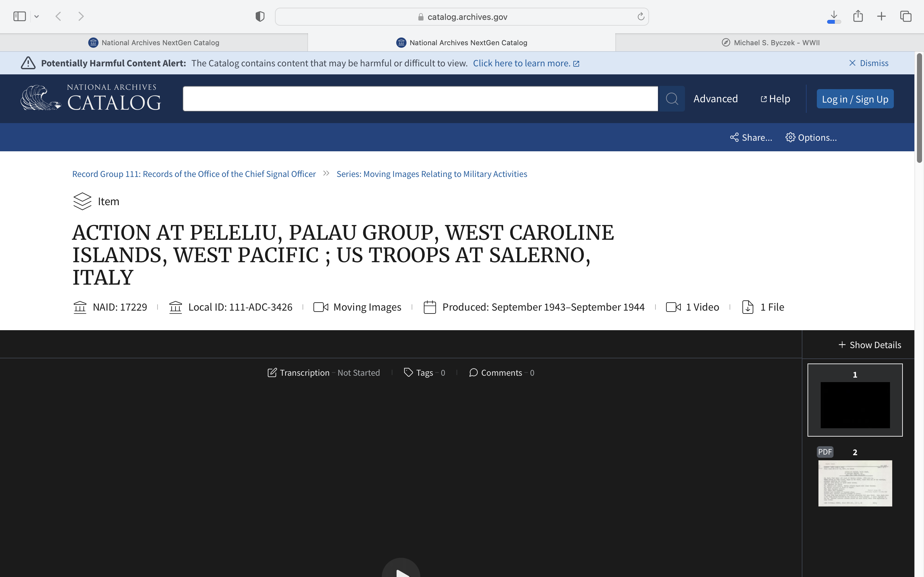Image resolution: width=924 pixels, height=577 pixels.
Task: Click the Log in / Sign Up button
Action: coord(855,99)
